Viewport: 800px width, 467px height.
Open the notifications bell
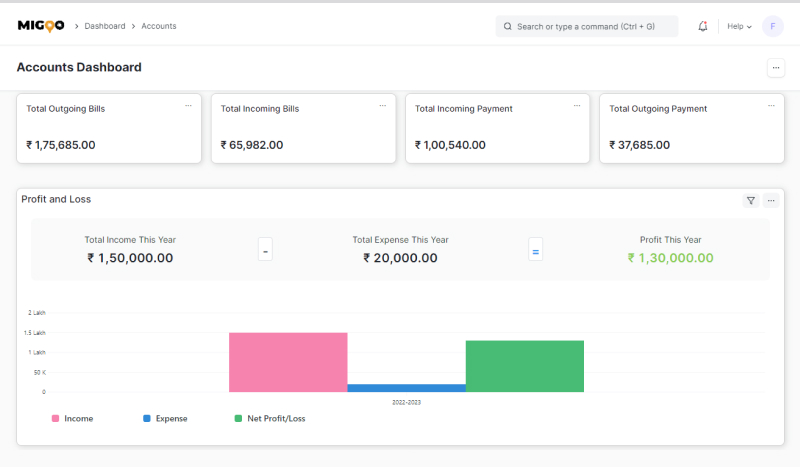point(703,26)
